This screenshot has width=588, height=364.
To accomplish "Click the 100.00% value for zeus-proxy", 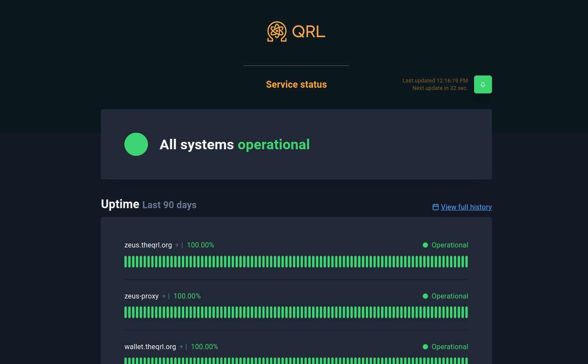I will click(187, 296).
